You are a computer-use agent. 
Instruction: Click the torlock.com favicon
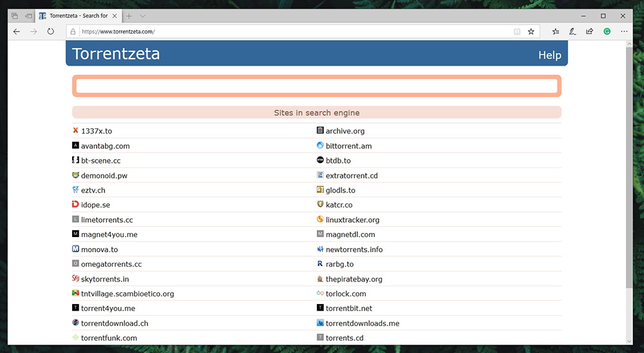coord(320,293)
